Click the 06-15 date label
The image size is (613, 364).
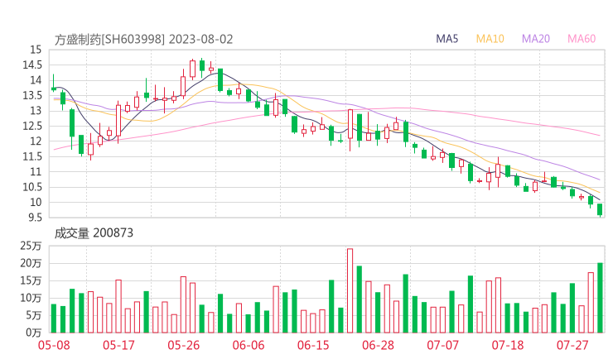click(x=313, y=345)
